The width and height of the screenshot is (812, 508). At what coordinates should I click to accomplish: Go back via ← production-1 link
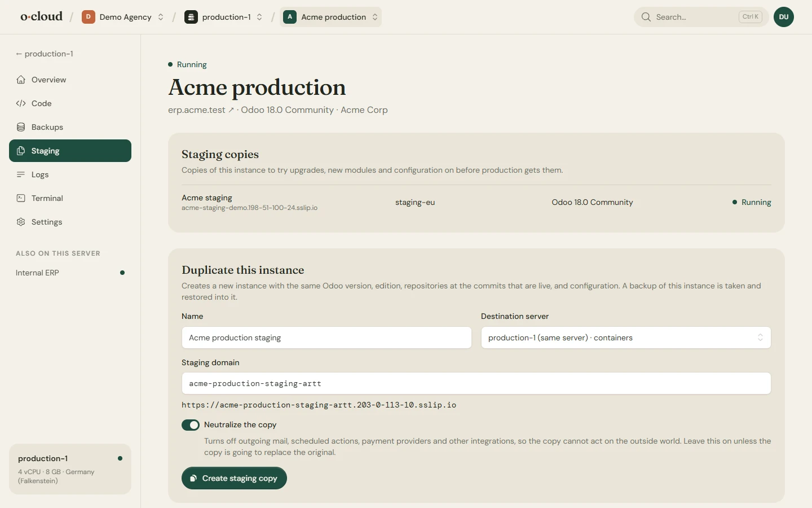[x=45, y=54]
